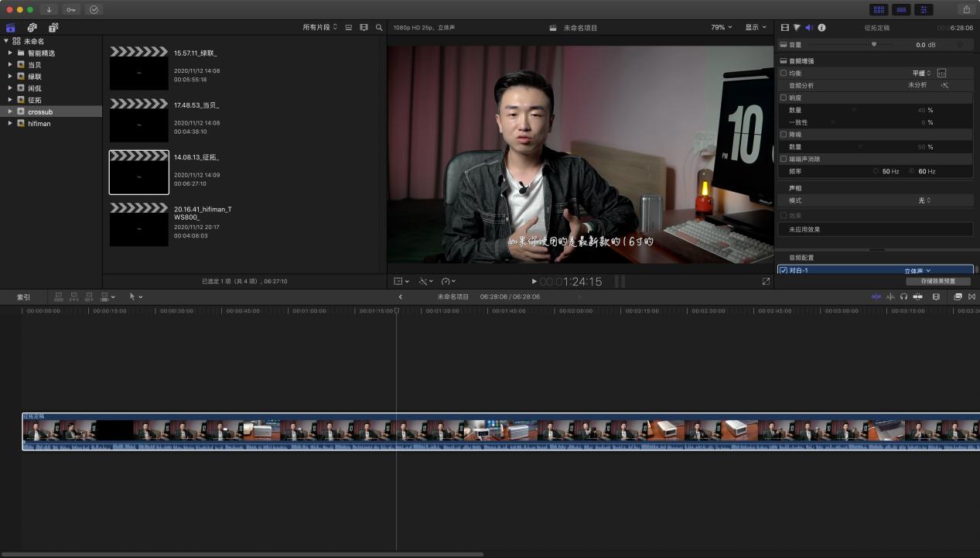Open the viewer zoom 79% dropdown
The image size is (980, 558).
(719, 27)
